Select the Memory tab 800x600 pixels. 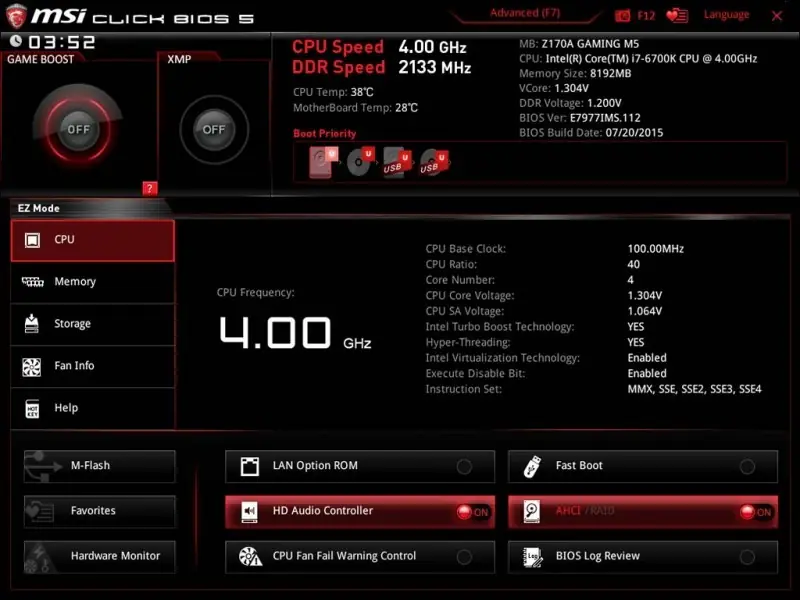coord(93,282)
